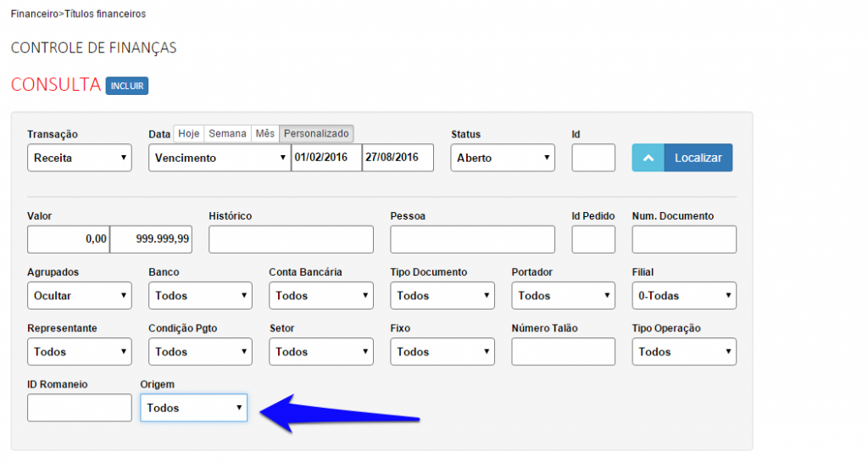Select the Hoje date filter
This screenshot has width=868, height=463.
189,134
